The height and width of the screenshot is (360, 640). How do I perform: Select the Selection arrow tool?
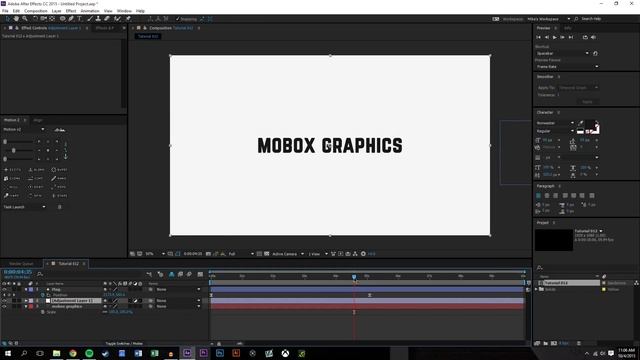7,19
